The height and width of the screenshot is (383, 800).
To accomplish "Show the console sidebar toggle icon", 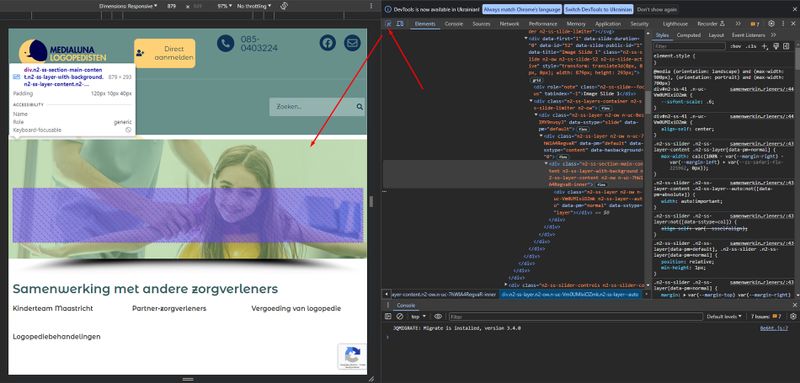I will coord(388,316).
